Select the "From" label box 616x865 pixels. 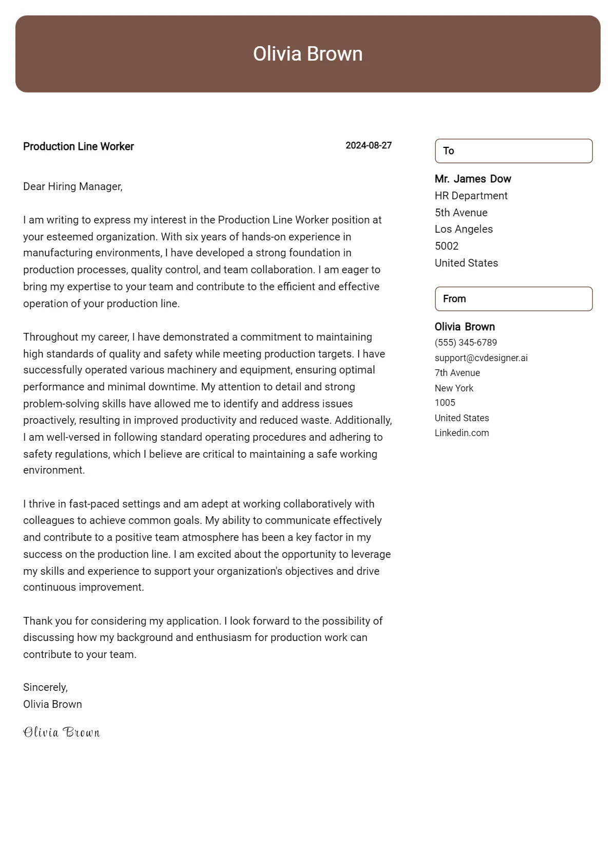[513, 299]
